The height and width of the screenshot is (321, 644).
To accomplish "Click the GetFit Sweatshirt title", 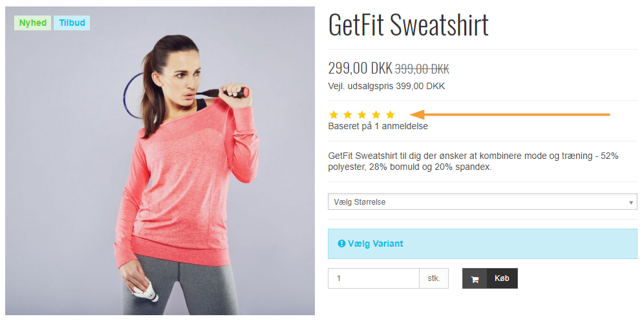I will coord(408,25).
